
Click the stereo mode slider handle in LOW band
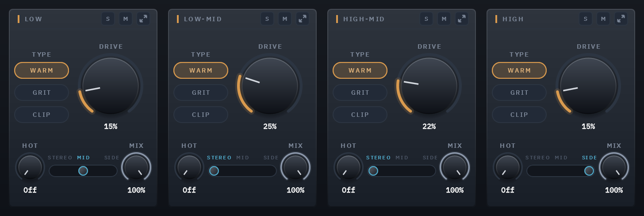coord(83,171)
